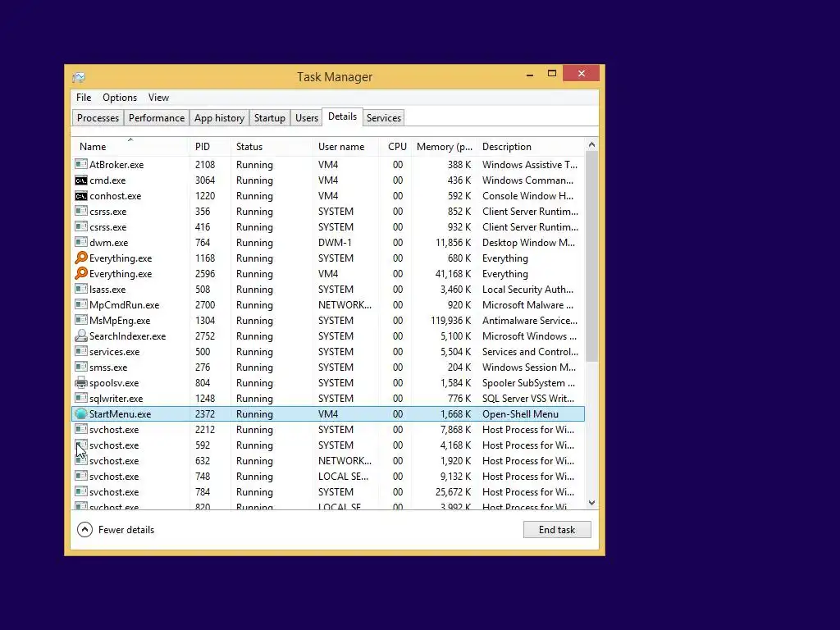The image size is (840, 630).
Task: Click the scrollbar up arrow
Action: tap(591, 144)
